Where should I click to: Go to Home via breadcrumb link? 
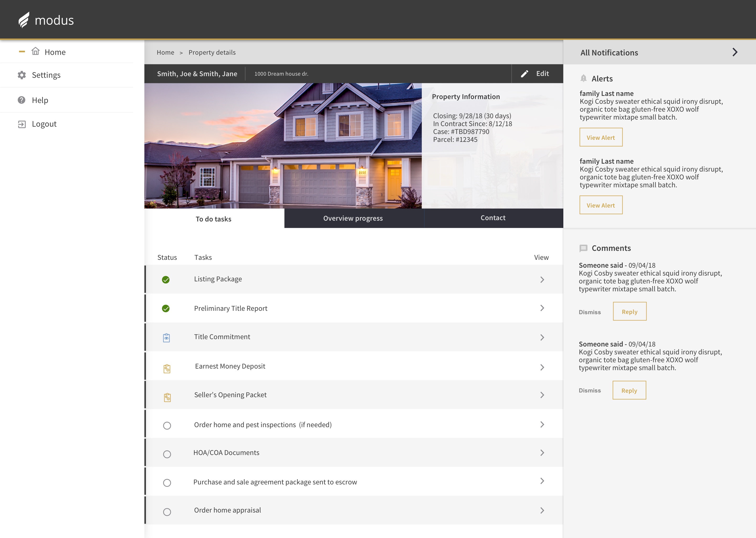pos(165,52)
